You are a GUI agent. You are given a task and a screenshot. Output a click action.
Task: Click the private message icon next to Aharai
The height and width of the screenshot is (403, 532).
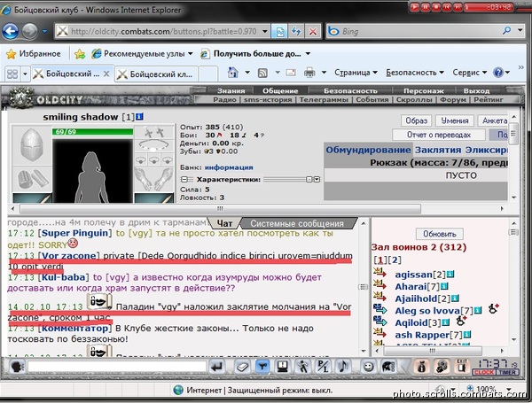click(379, 286)
